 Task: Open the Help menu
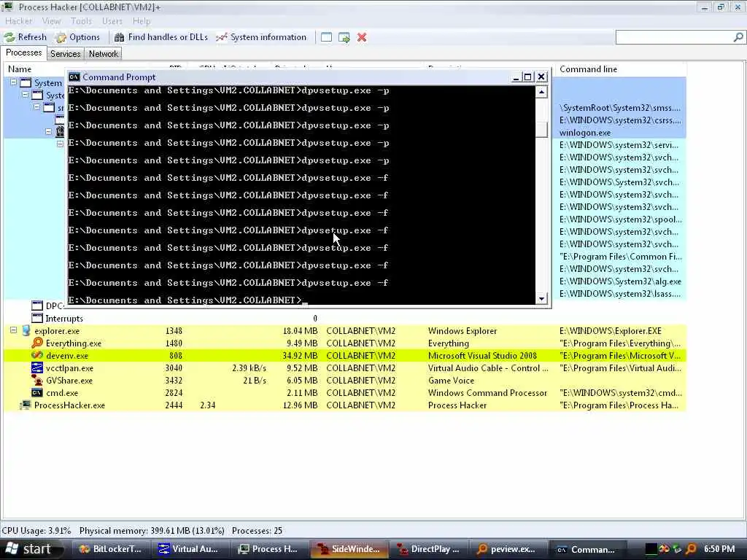(x=142, y=21)
